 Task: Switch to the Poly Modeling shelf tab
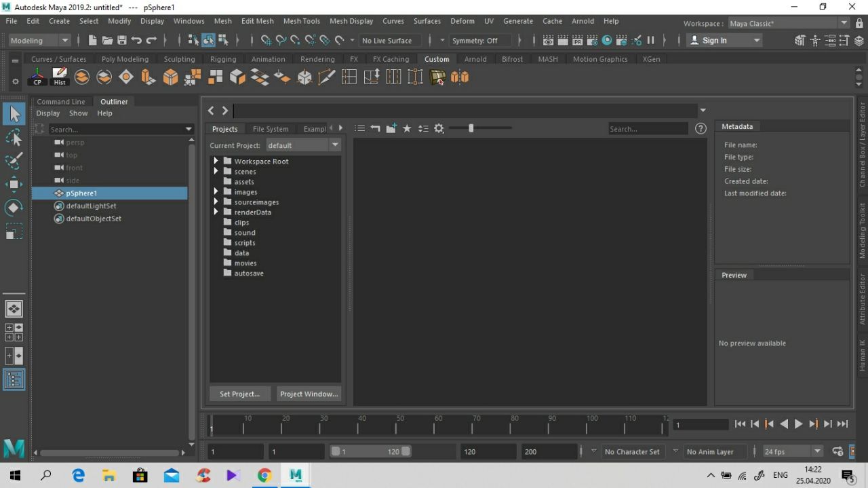125,59
